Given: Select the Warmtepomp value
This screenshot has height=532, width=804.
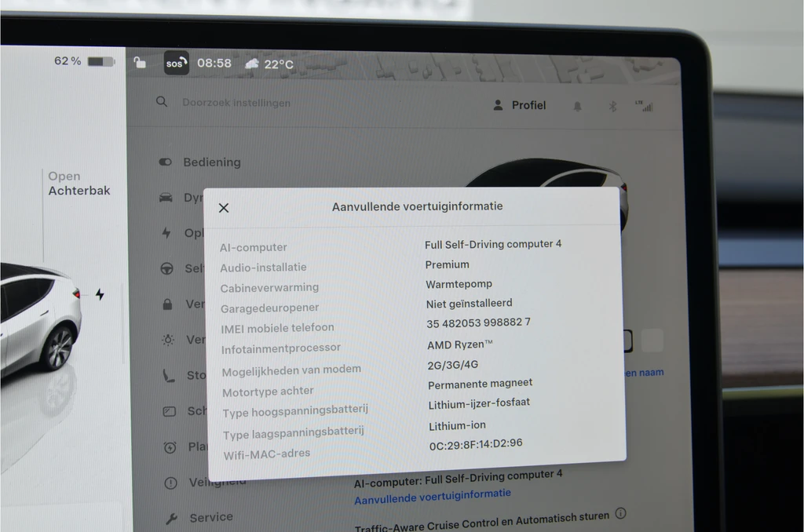Looking at the screenshot, I should (459, 284).
